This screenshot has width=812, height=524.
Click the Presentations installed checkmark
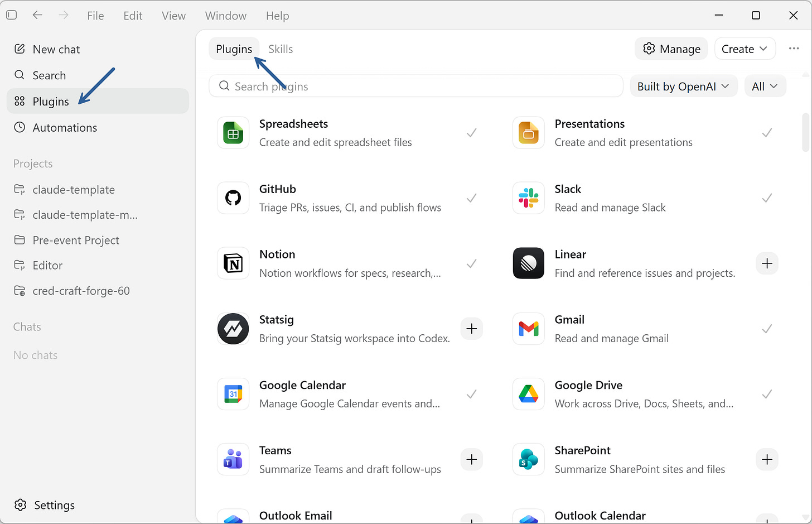coord(767,133)
